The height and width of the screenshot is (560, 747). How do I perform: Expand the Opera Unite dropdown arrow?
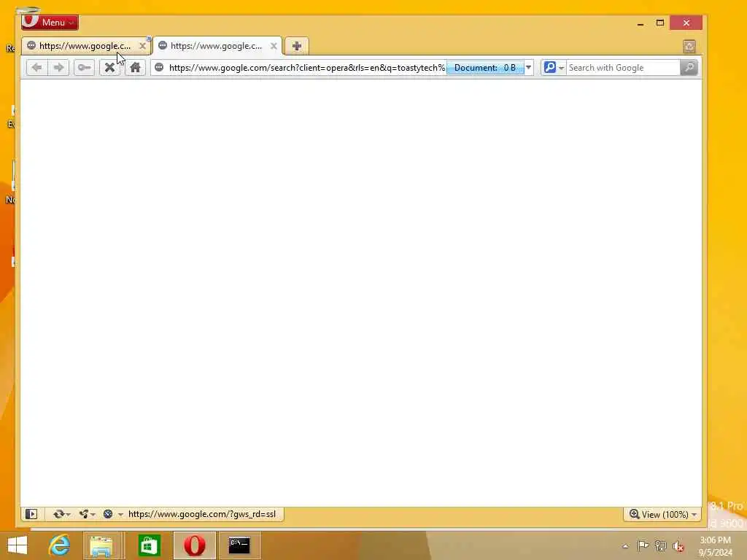pyautogui.click(x=93, y=514)
